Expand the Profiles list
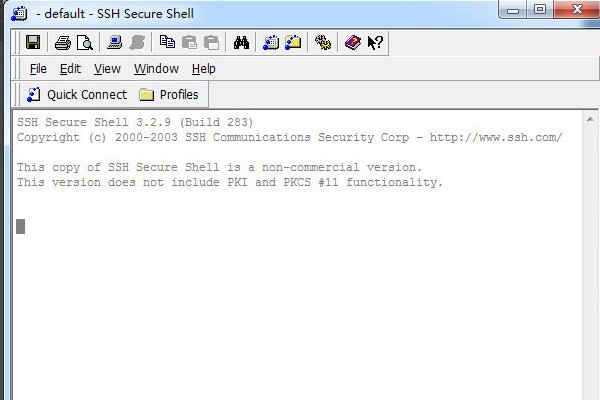600x400 pixels. (169, 95)
